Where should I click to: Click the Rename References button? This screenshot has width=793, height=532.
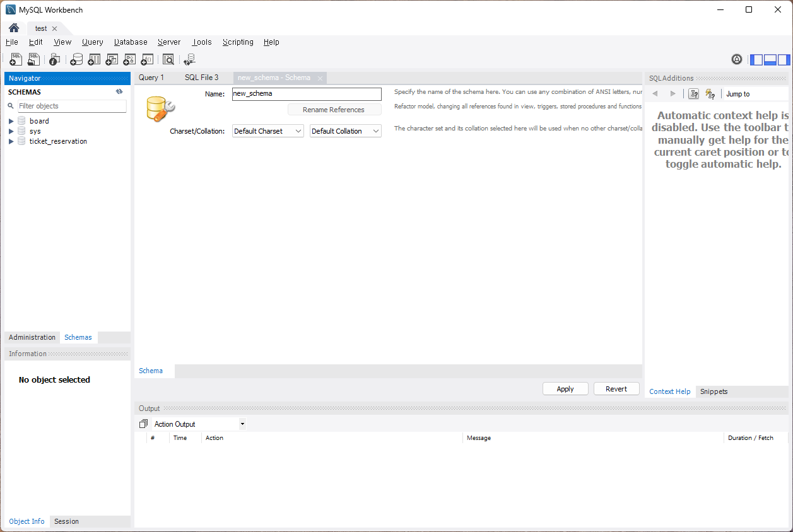pyautogui.click(x=334, y=110)
